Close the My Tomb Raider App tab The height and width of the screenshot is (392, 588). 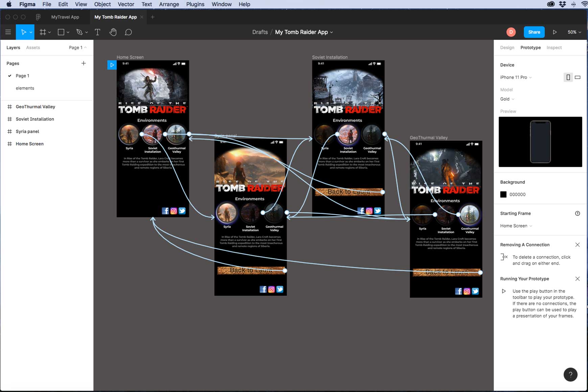coord(142,17)
